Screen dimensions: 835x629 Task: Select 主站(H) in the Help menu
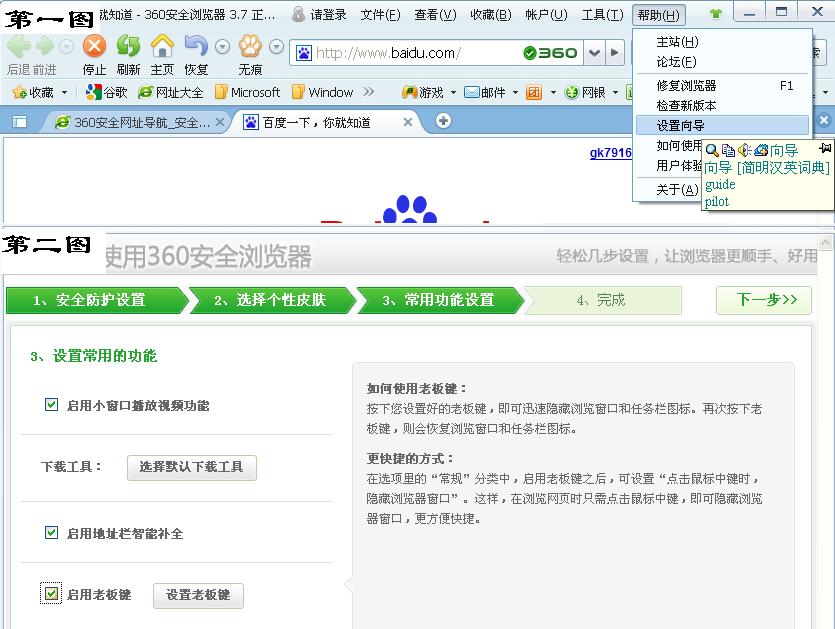(x=722, y=42)
